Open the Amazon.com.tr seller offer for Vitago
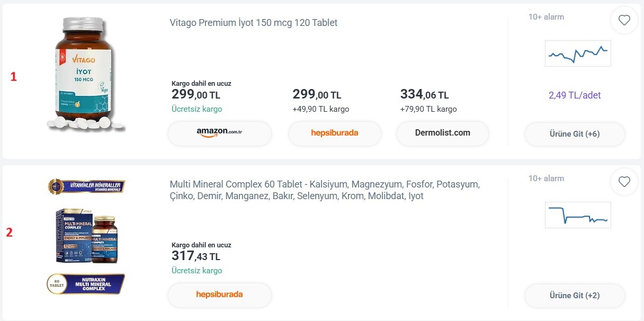Screen dimensions: 644x321 [219, 133]
